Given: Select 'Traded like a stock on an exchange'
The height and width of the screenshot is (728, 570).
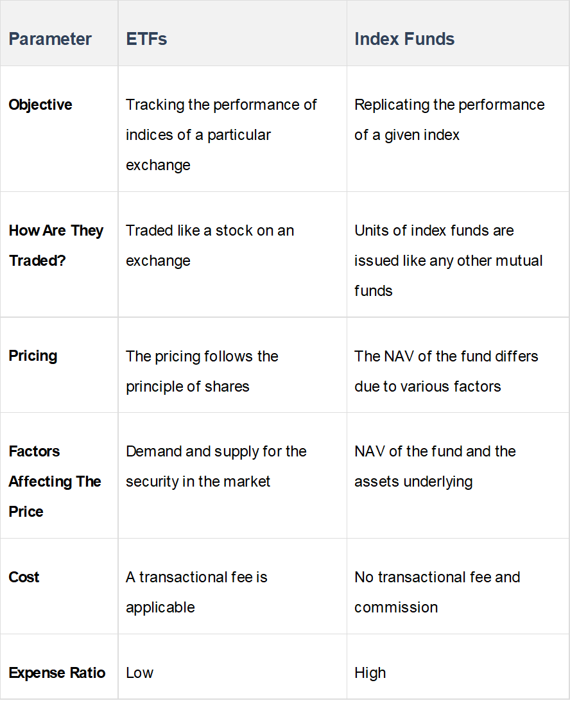Looking at the screenshot, I should [x=209, y=245].
